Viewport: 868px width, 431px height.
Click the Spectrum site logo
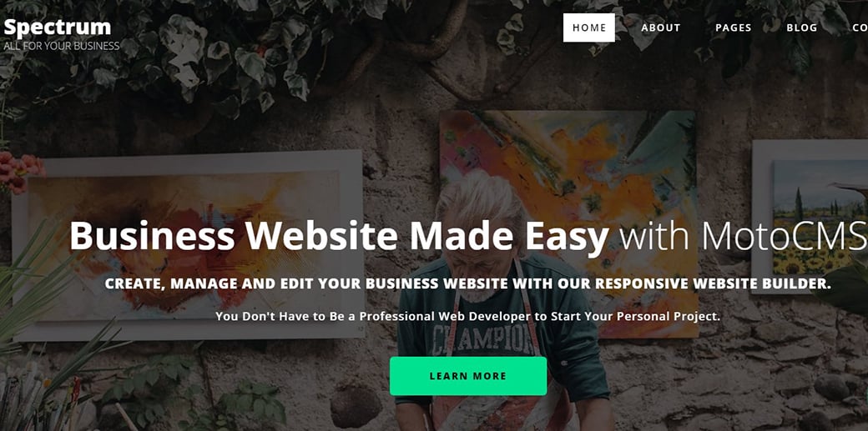58,28
